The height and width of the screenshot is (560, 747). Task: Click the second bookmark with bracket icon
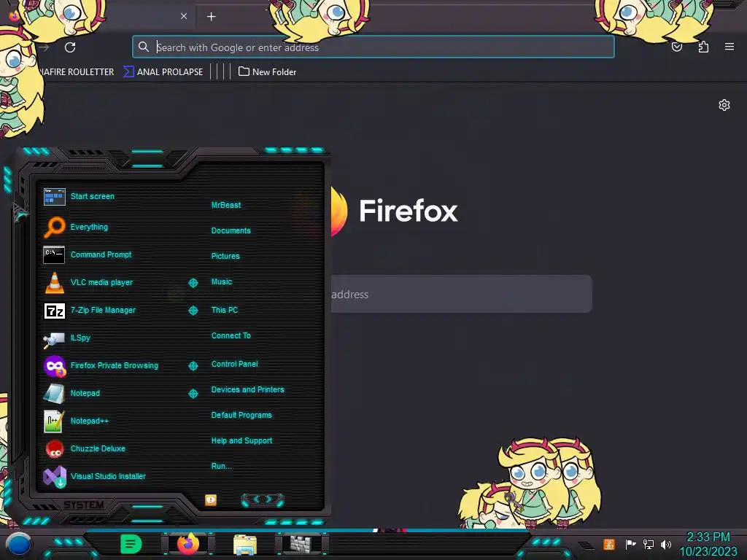[163, 72]
